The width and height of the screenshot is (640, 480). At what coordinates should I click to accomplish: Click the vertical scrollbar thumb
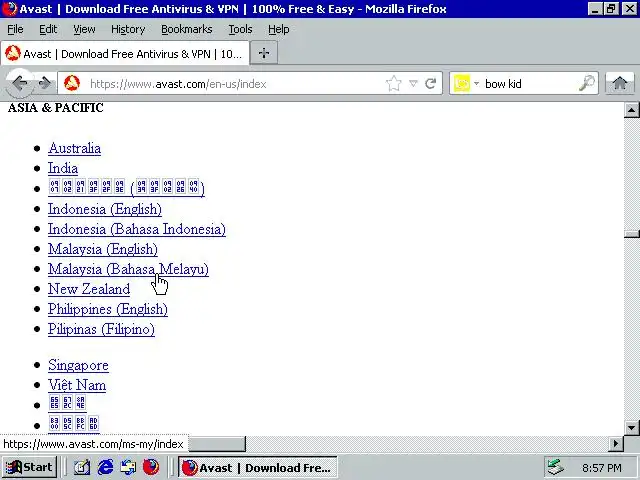coord(631,234)
